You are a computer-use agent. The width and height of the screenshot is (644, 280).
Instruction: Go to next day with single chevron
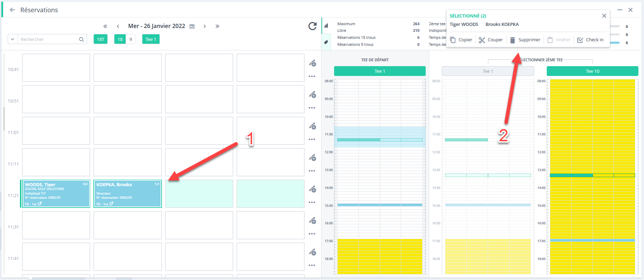pos(205,26)
